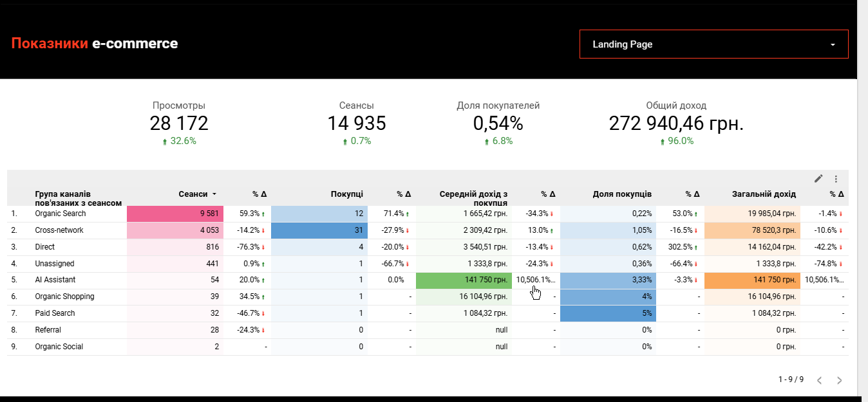Go to previous table page arrow

(819, 380)
